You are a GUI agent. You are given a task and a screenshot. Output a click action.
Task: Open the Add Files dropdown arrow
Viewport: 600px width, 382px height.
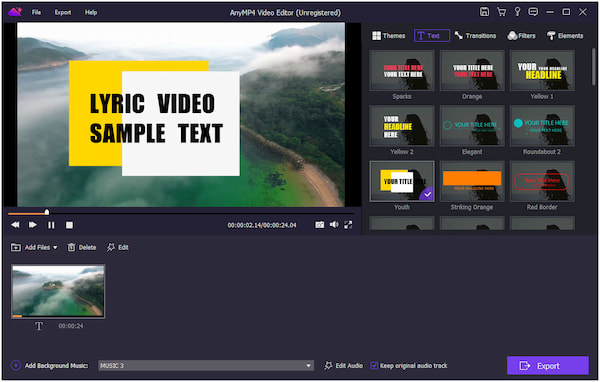click(x=55, y=248)
